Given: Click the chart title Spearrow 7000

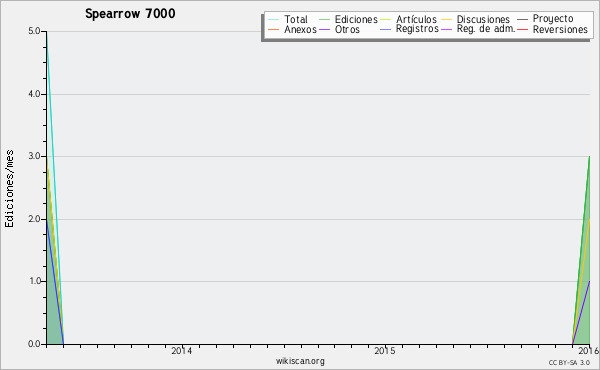Looking at the screenshot, I should (130, 14).
